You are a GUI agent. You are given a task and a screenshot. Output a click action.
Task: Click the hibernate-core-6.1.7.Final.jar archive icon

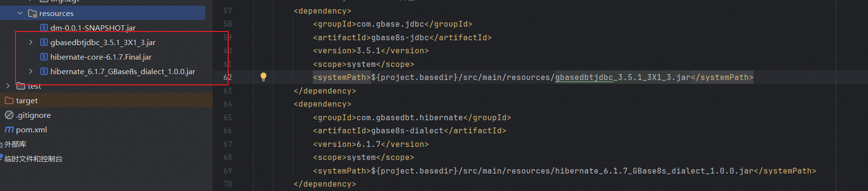click(44, 57)
